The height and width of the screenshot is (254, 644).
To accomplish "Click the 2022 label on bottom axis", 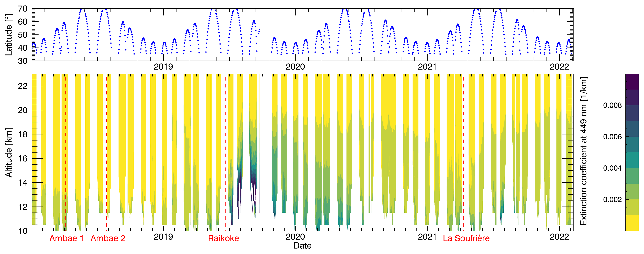I will point(559,237).
